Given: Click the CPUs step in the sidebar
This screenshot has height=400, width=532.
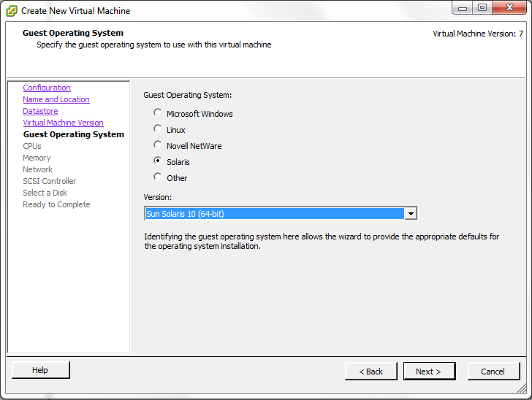Looking at the screenshot, I should 32,146.
